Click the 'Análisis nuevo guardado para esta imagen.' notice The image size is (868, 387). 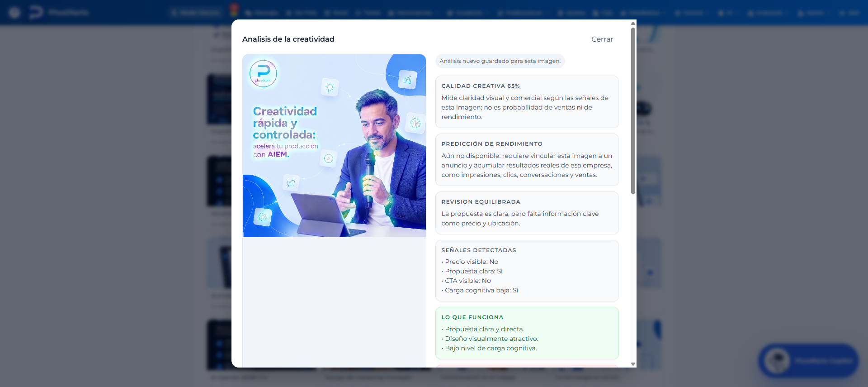coord(500,61)
